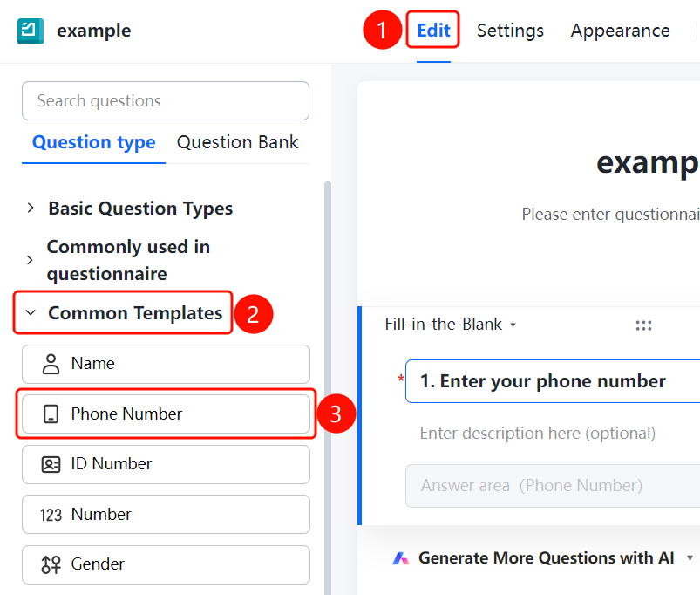
Task: Switch to the Settings tab
Action: [x=510, y=31]
